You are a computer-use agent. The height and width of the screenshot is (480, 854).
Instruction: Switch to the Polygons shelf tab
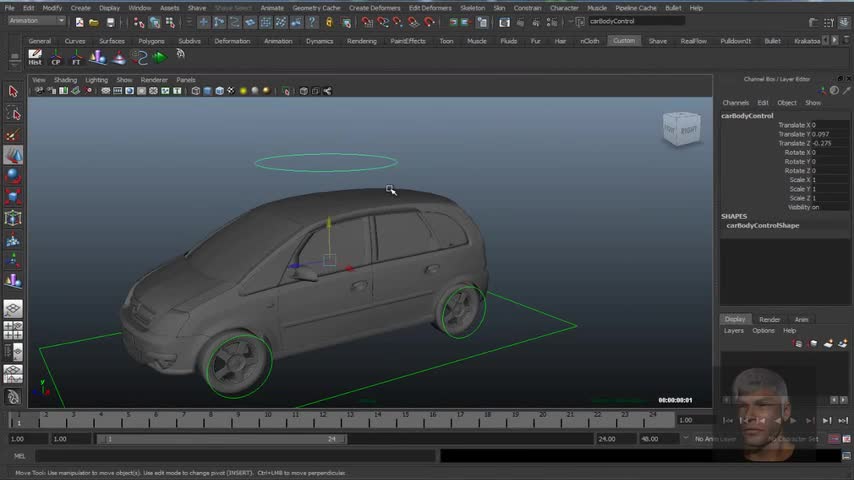(151, 41)
